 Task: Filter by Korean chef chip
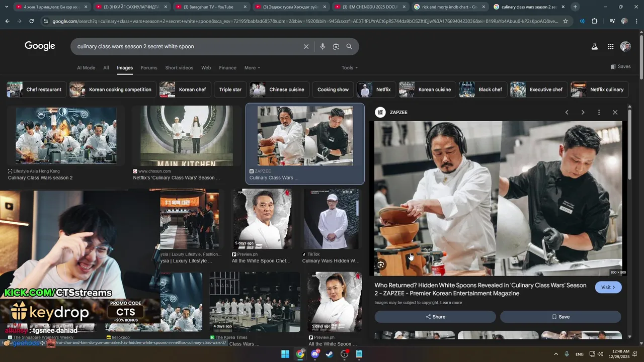tap(185, 89)
